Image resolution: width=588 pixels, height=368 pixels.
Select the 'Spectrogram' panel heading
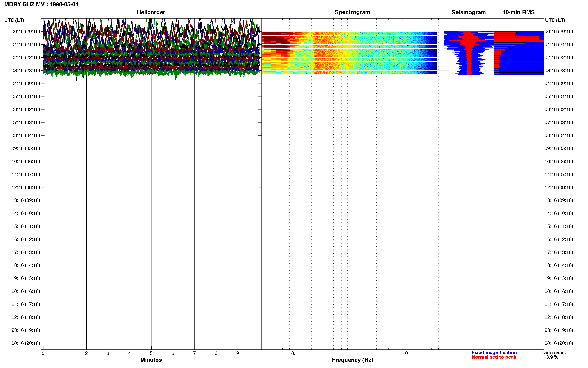point(352,12)
